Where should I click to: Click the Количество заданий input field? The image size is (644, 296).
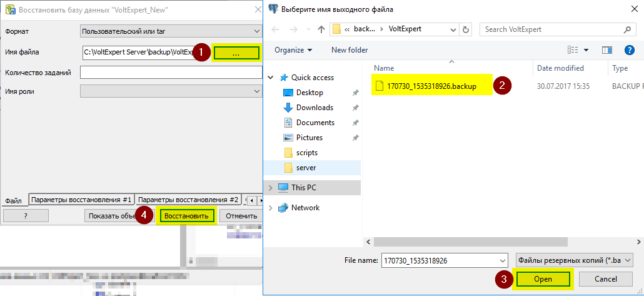171,73
